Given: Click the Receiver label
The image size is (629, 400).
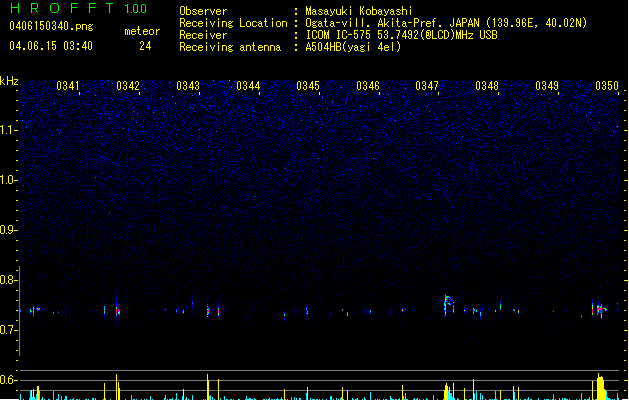Looking at the screenshot, I should (203, 35).
